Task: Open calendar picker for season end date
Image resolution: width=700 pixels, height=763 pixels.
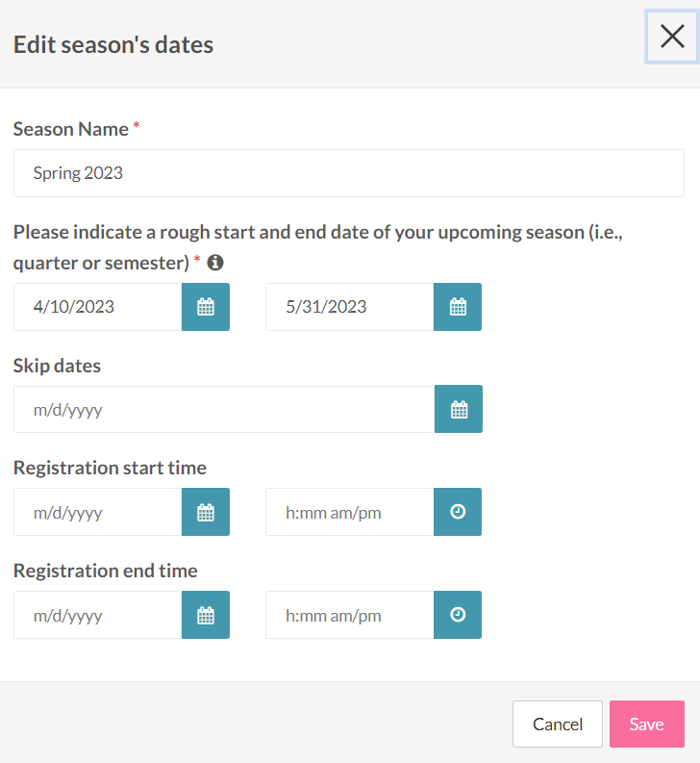Action: click(458, 307)
